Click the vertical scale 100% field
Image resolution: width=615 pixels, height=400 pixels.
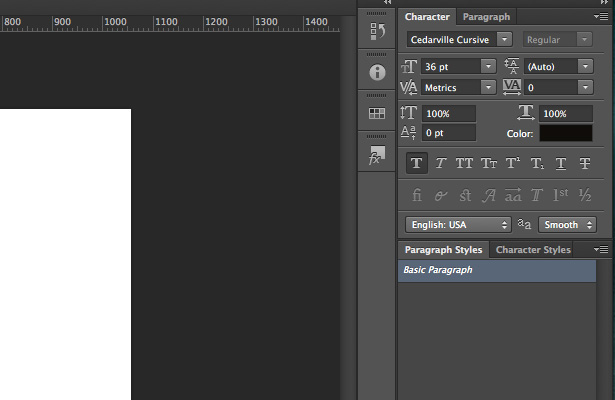(449, 114)
